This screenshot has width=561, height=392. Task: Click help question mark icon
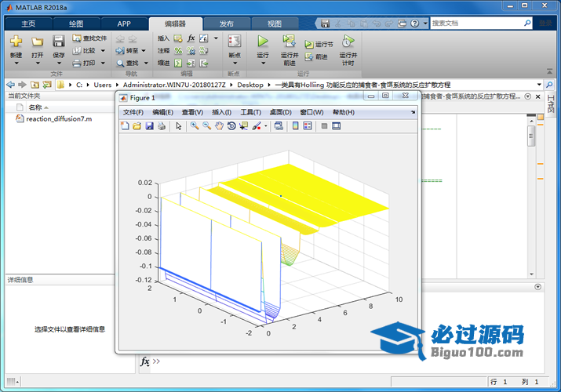pos(414,24)
